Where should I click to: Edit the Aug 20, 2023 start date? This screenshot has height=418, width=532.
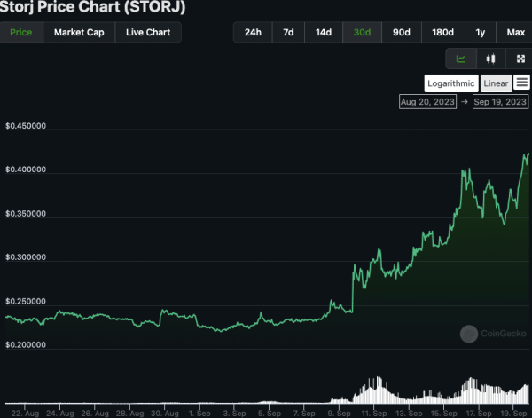point(428,102)
